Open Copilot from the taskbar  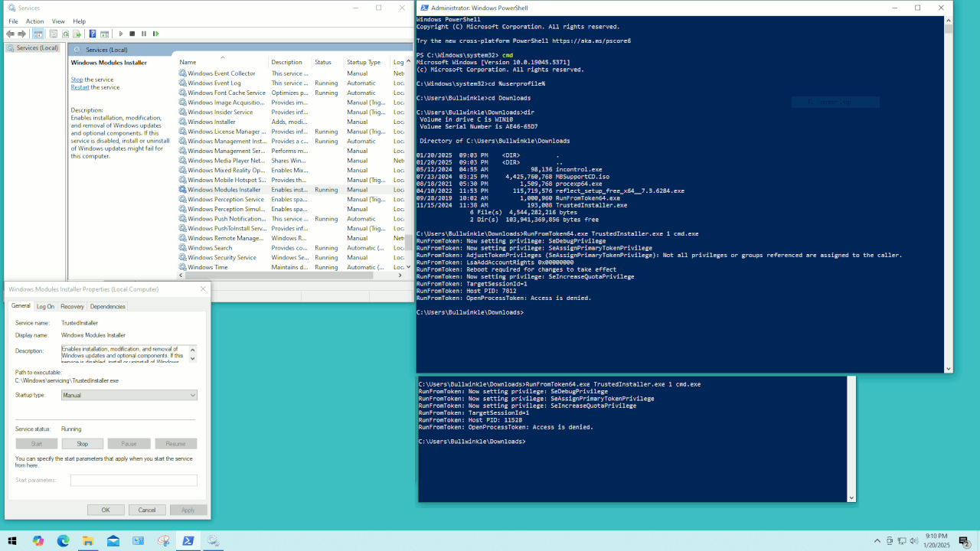38,541
